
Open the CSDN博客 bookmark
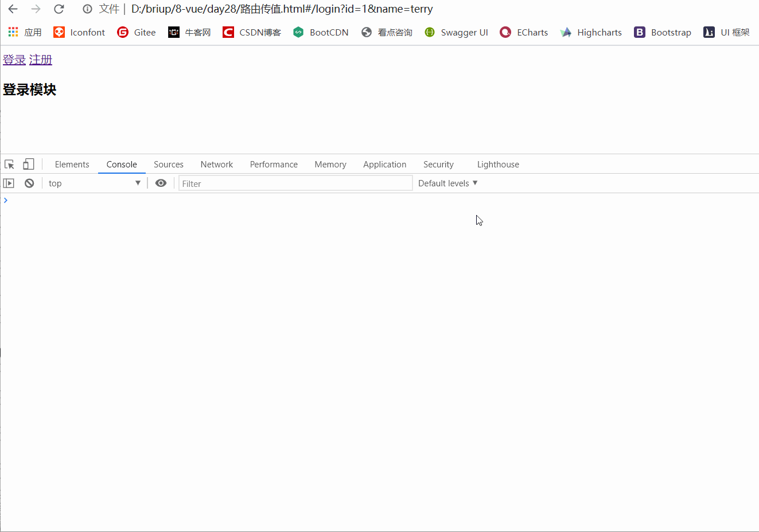tap(252, 32)
